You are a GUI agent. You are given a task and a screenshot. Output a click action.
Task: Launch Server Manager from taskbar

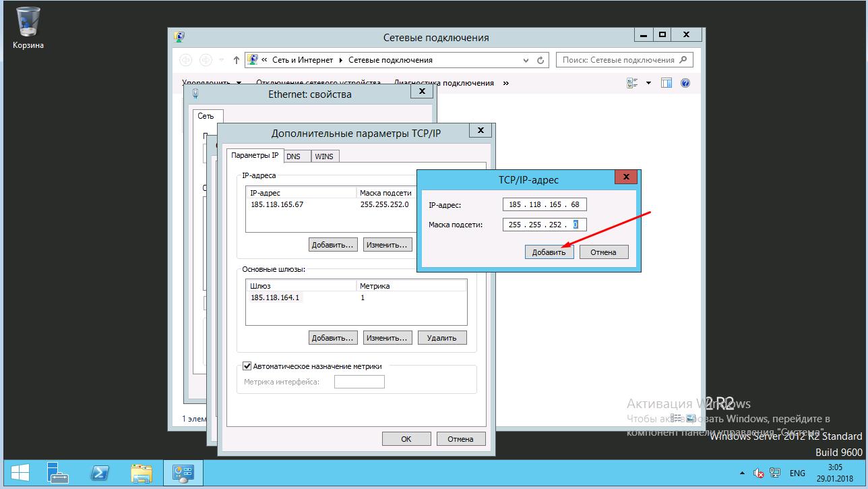click(59, 472)
